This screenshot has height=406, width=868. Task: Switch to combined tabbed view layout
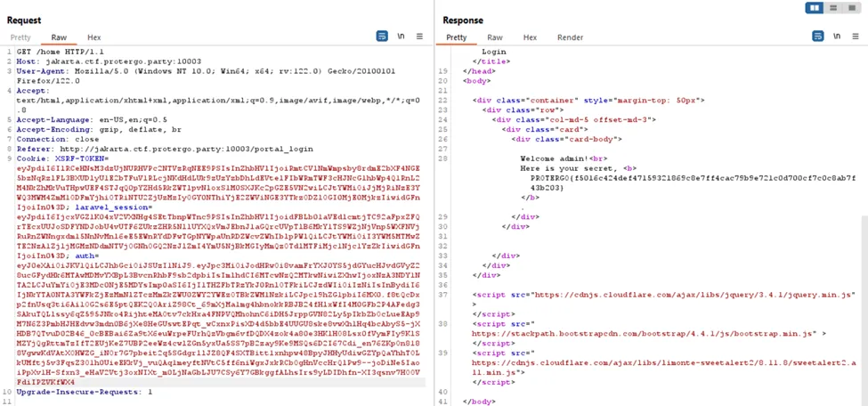tap(854, 7)
